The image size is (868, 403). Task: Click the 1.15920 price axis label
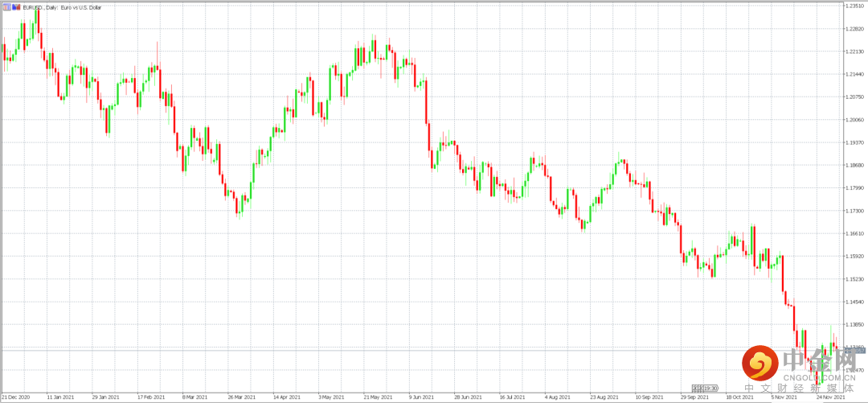click(x=855, y=257)
